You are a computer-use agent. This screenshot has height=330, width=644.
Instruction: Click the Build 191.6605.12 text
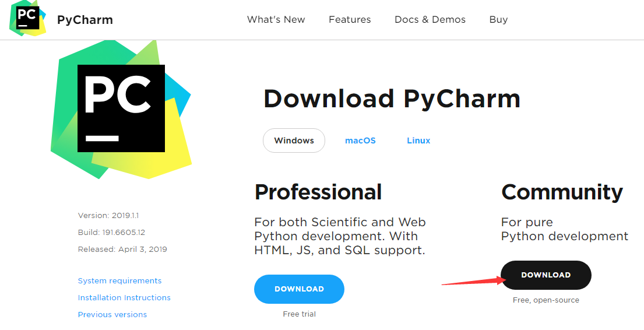pyautogui.click(x=111, y=232)
